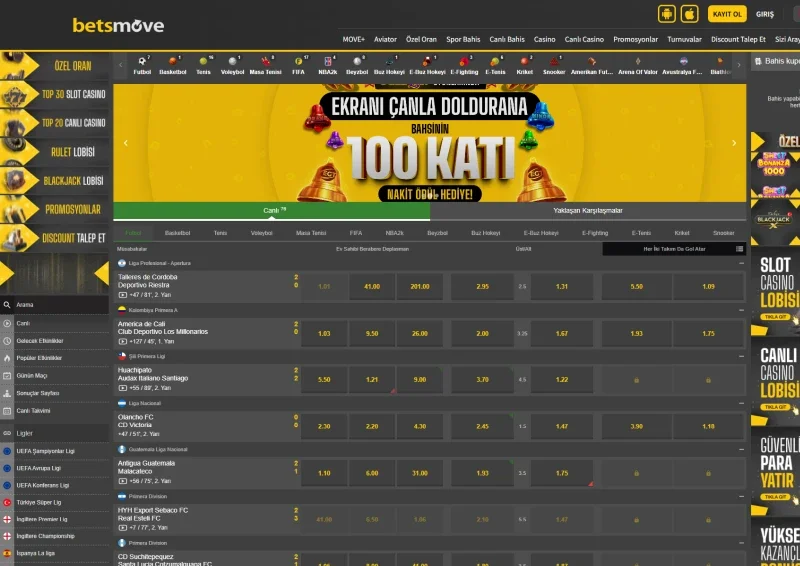Open the Her İki Takım Da Gol Atar market dropdown
Image resolution: width=800 pixels, height=566 pixels.
click(x=674, y=249)
